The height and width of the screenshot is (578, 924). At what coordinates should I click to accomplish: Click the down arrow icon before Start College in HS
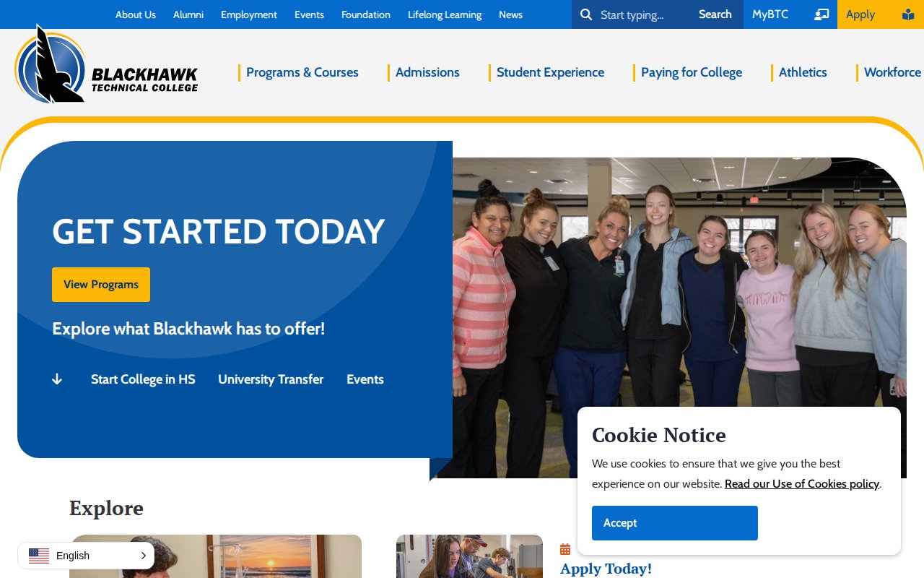57,379
